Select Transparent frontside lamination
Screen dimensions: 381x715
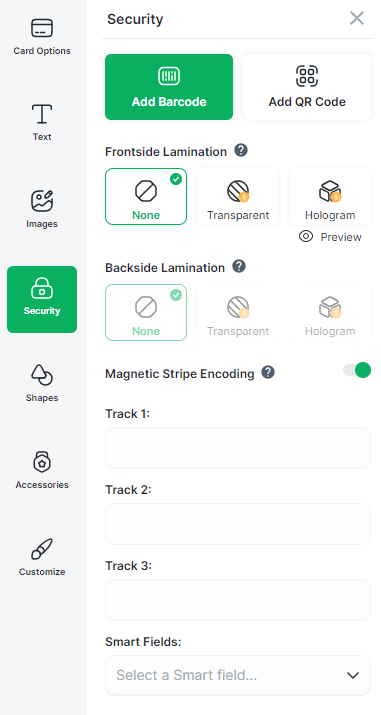238,197
